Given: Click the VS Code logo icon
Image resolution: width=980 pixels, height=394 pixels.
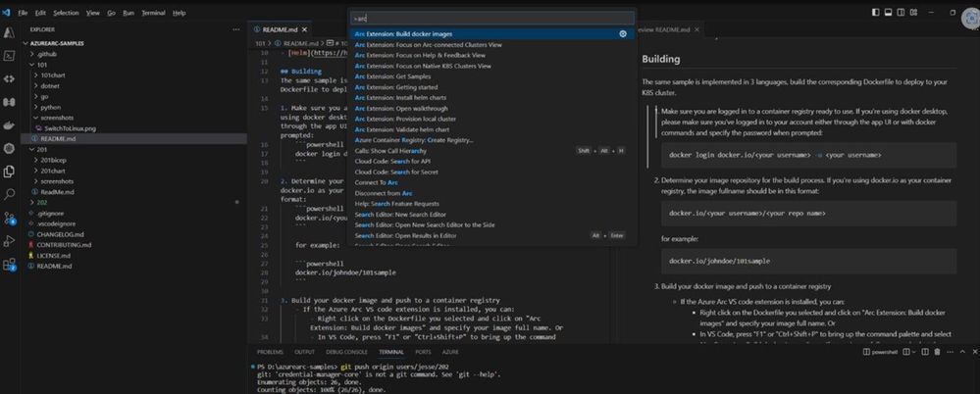Looking at the screenshot, I should point(6,13).
